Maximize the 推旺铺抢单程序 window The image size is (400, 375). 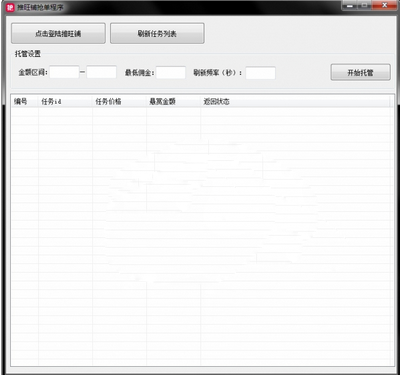[x=365, y=5]
